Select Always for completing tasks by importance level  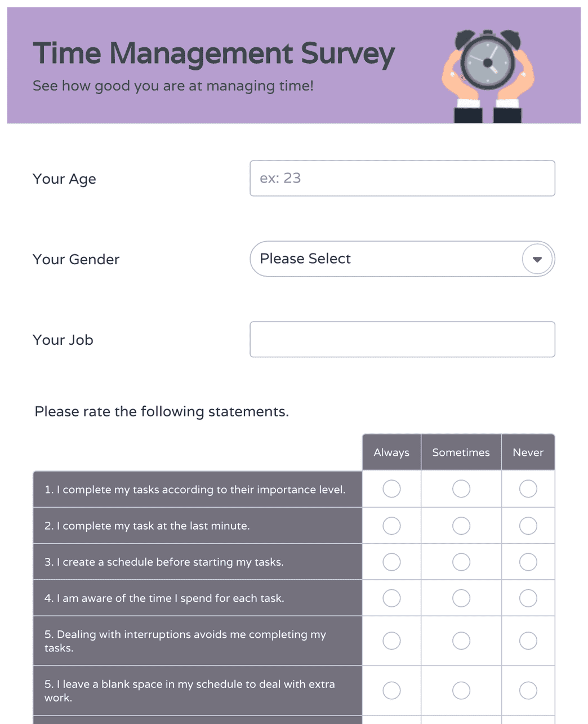point(391,489)
